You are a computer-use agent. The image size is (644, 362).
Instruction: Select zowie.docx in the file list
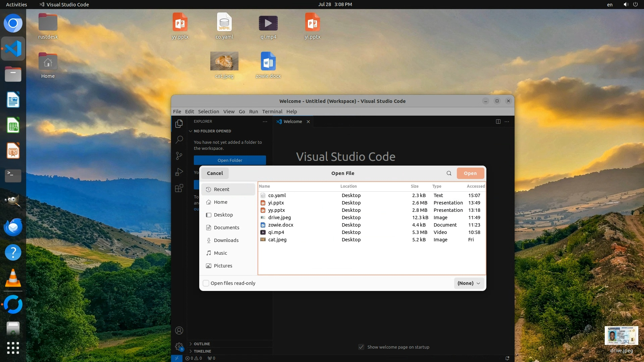pos(280,225)
